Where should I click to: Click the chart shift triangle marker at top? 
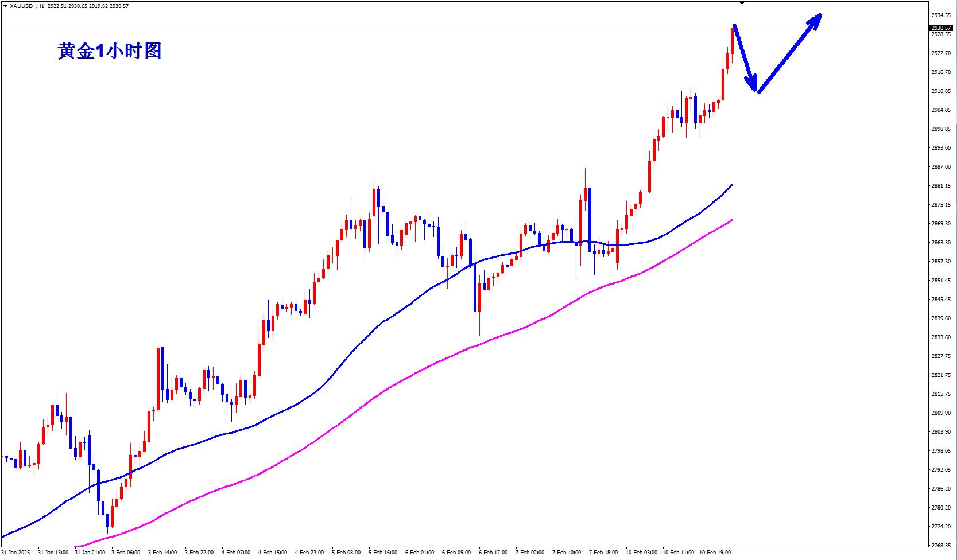click(742, 3)
